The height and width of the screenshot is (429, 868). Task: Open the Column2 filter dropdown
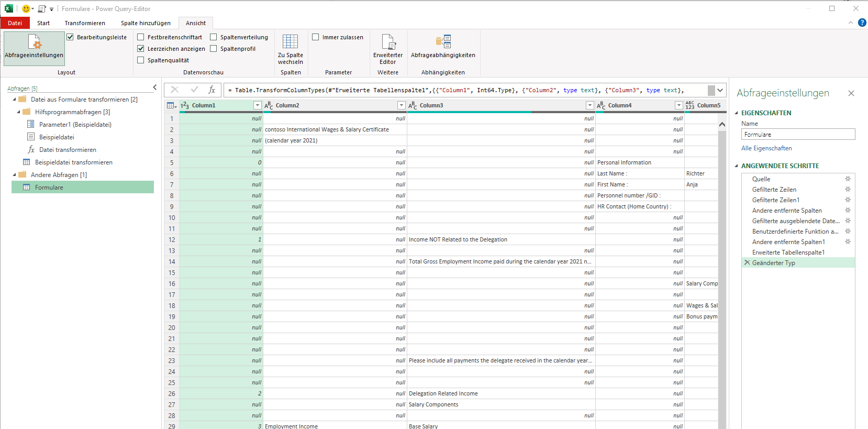click(401, 105)
